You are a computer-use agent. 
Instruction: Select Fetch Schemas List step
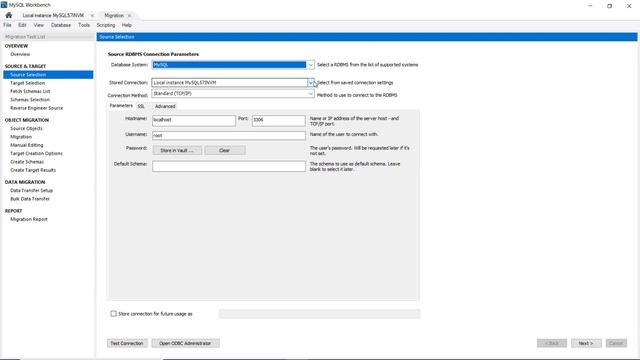tap(30, 91)
